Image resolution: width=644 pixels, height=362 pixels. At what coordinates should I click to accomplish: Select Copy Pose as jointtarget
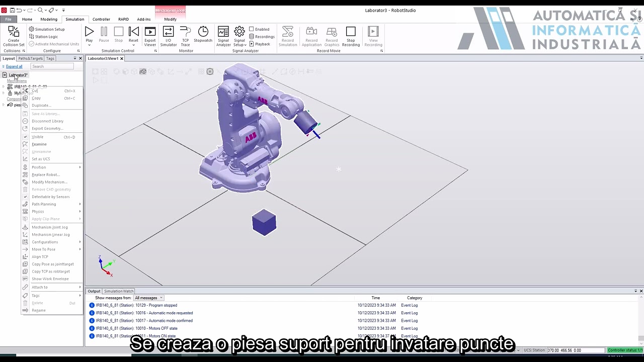pos(53,264)
